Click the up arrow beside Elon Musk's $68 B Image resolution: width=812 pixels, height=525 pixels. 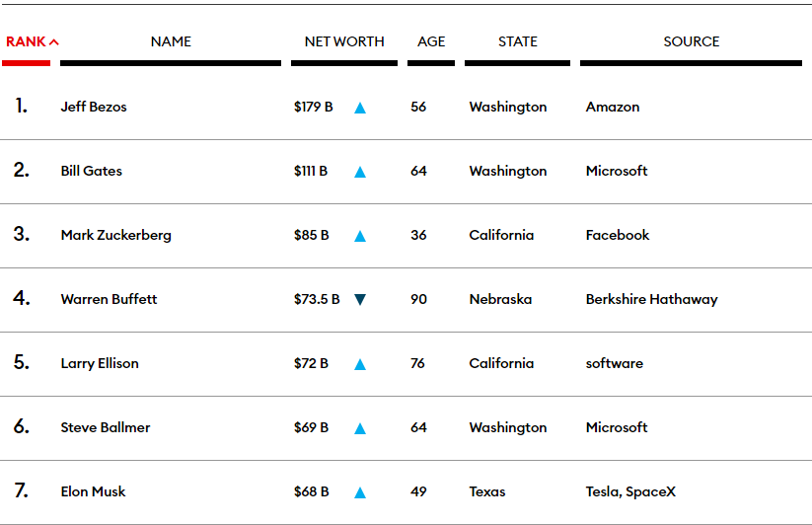point(360,492)
